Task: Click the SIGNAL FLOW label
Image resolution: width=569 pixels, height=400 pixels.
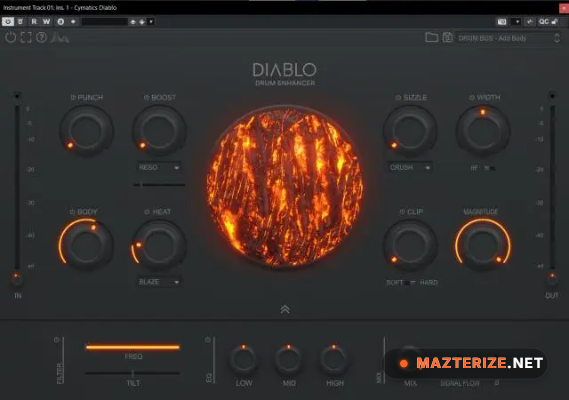Action: (x=460, y=383)
